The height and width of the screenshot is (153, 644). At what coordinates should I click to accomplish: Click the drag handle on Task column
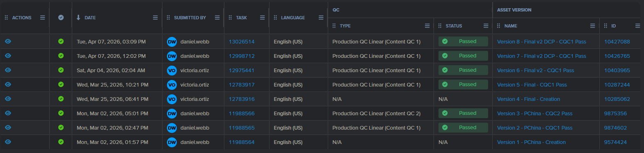pos(230,18)
